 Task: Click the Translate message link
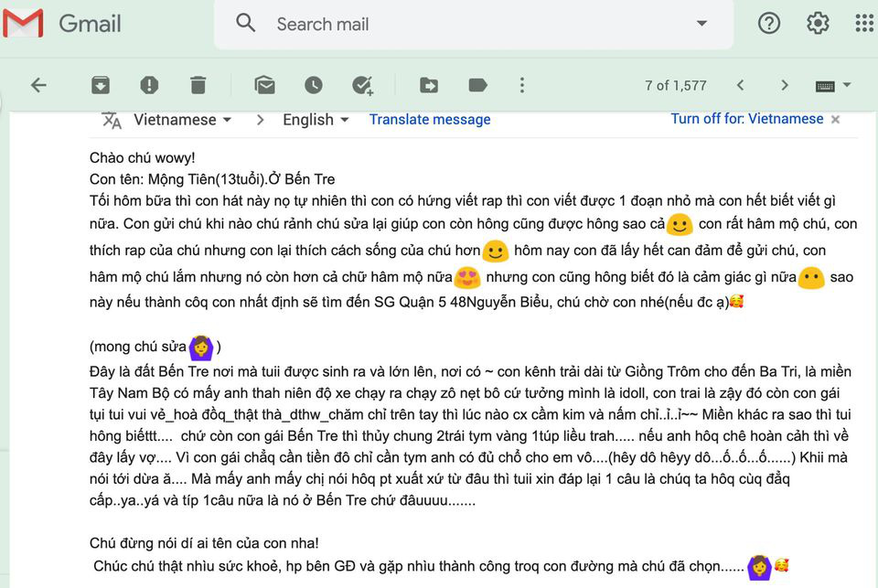pyautogui.click(x=430, y=120)
